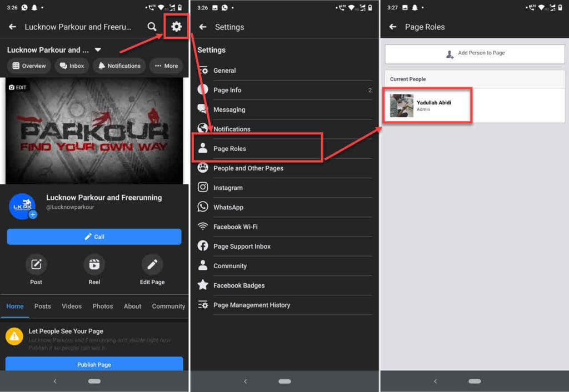Open Facebook Badges
The image size is (569, 392).
click(285, 286)
